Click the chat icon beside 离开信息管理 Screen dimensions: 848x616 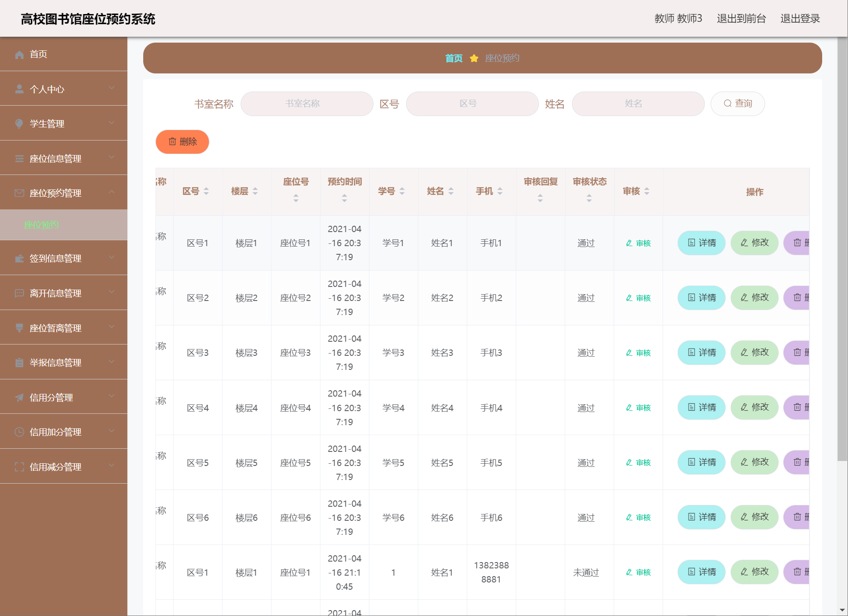(19, 293)
